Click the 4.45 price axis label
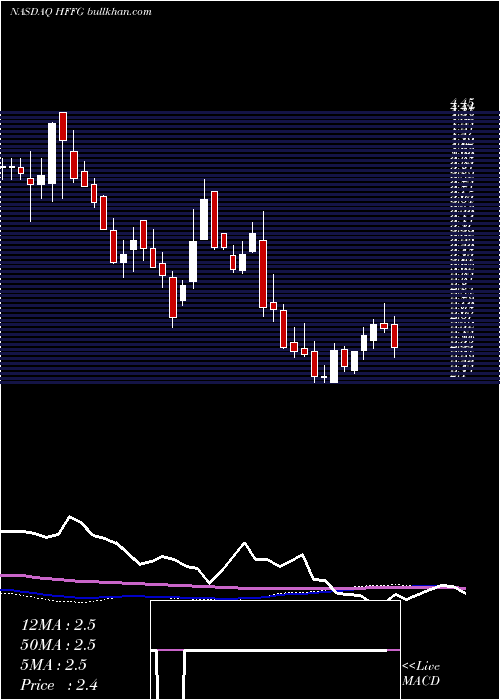Screen dimensions: 500x700 tap(462, 105)
